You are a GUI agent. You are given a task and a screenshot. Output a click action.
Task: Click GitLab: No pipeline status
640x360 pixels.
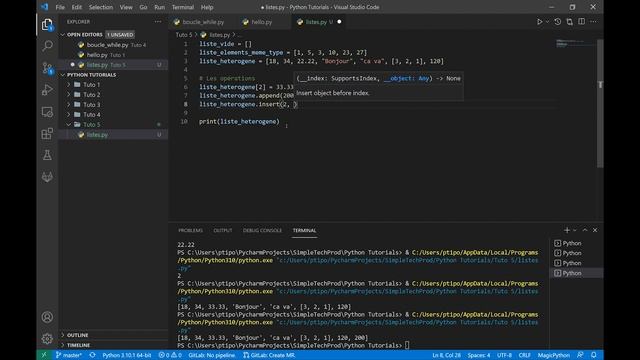212,355
